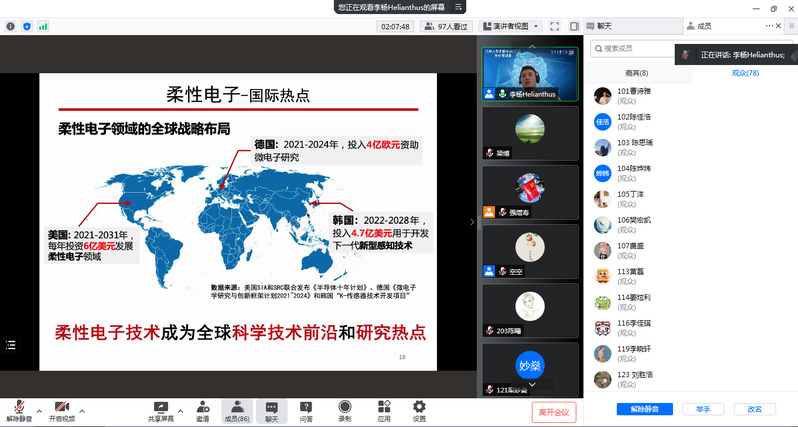798x427 pixels.
Task: Click the 搜索成员 search field
Action: point(690,47)
